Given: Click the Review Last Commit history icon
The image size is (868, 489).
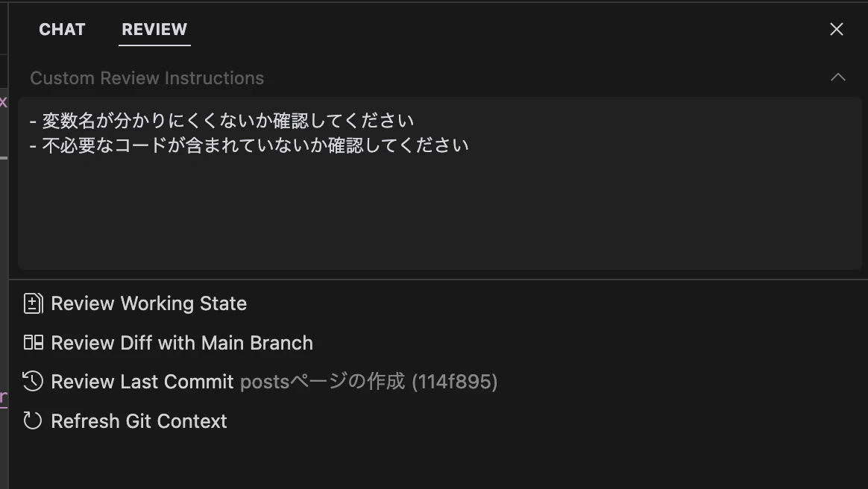Looking at the screenshot, I should [33, 382].
